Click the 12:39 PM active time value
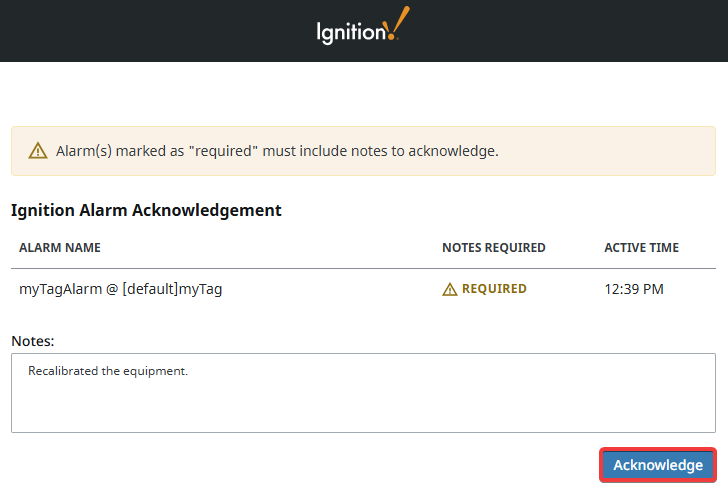The width and height of the screenshot is (728, 492). click(634, 289)
